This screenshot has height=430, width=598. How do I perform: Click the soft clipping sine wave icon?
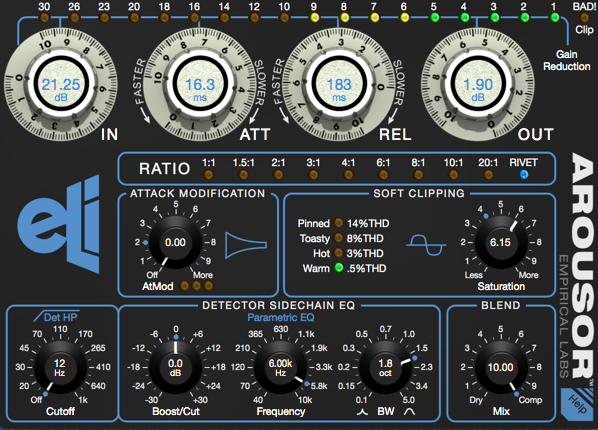pos(426,245)
